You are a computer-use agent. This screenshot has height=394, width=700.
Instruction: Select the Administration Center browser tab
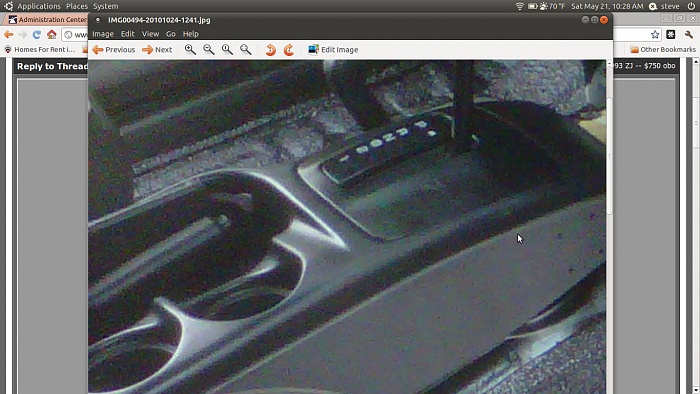[47, 20]
